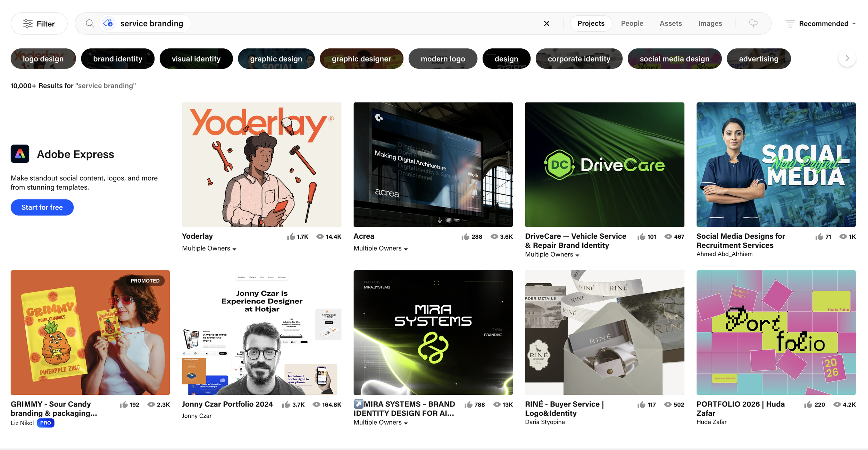This screenshot has height=450, width=868.
Task: Switch to the Assets tab
Action: click(670, 23)
